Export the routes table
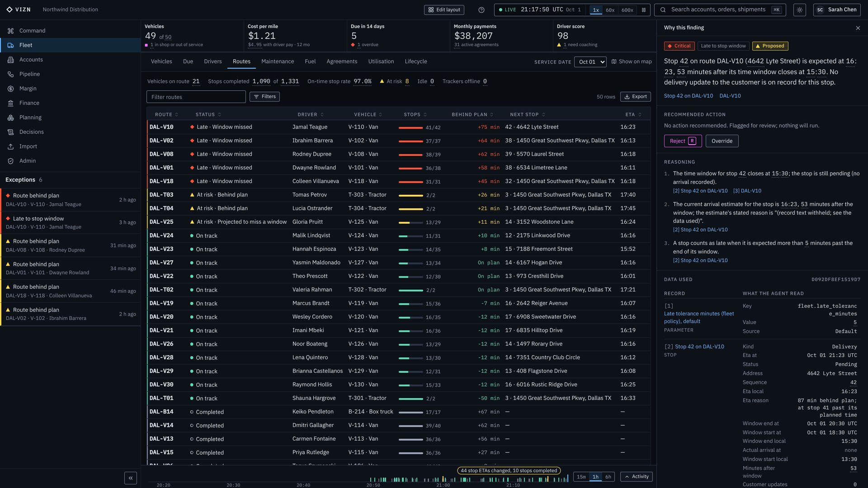This screenshot has width=868, height=488. (x=636, y=97)
